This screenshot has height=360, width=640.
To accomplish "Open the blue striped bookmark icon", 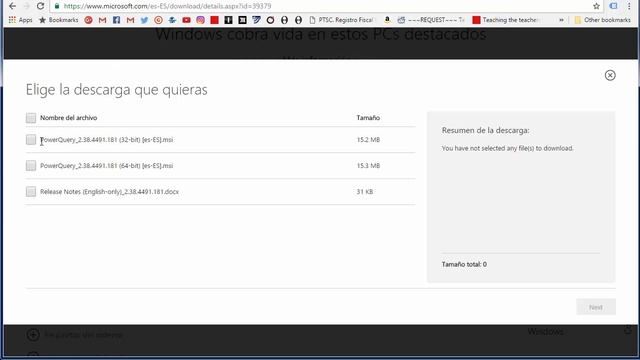I will point(256,20).
